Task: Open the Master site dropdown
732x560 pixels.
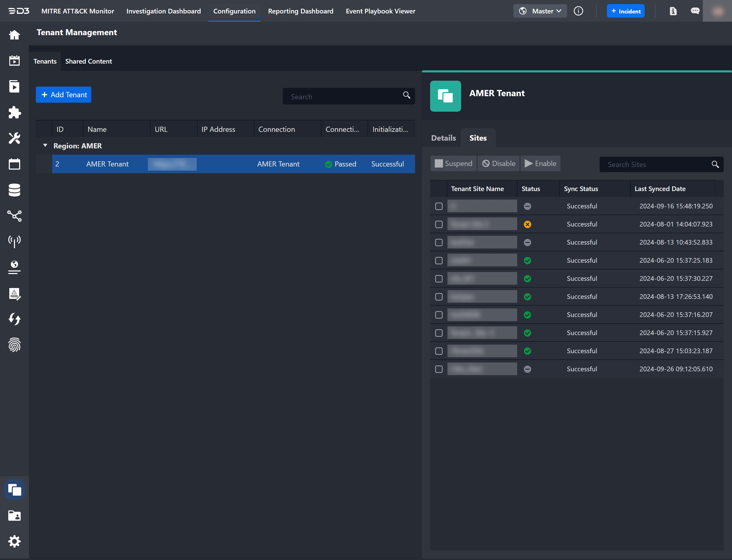Action: point(540,11)
